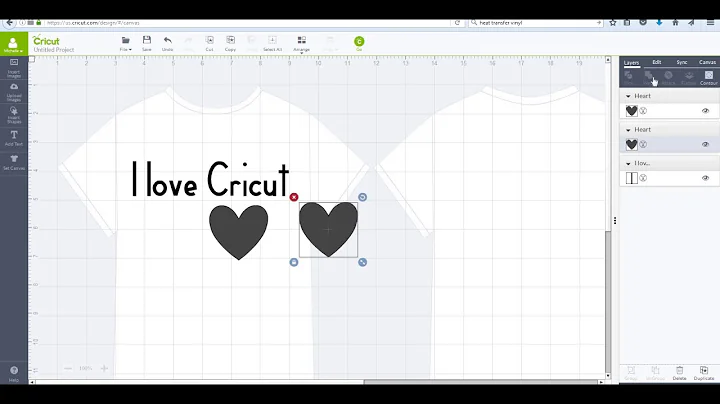Collapse the second Heart layer group

[x=628, y=130]
